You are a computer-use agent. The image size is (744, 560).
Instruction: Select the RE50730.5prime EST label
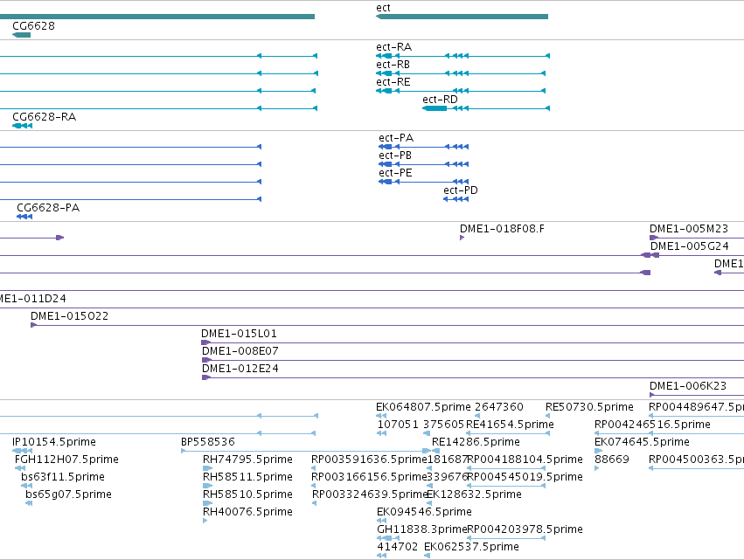(589, 407)
